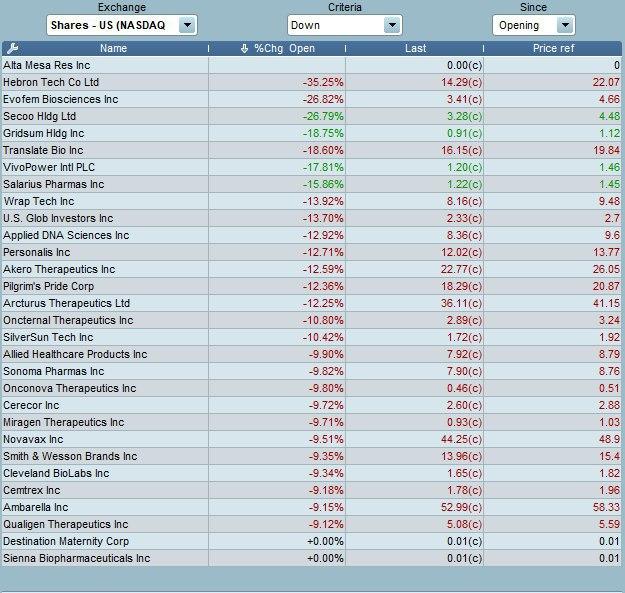Click the 16.15(c) last price
This screenshot has width=625, height=593.
(462, 150)
